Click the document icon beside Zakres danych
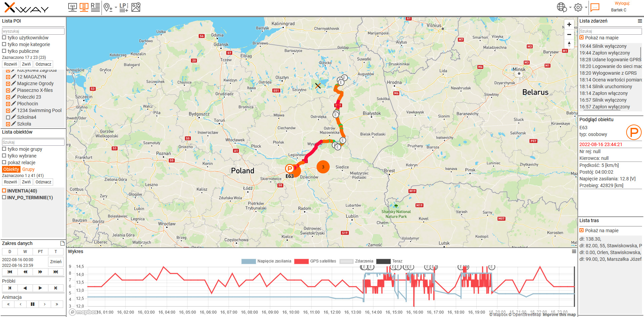Viewport: 644px width, 317px height. click(62, 243)
